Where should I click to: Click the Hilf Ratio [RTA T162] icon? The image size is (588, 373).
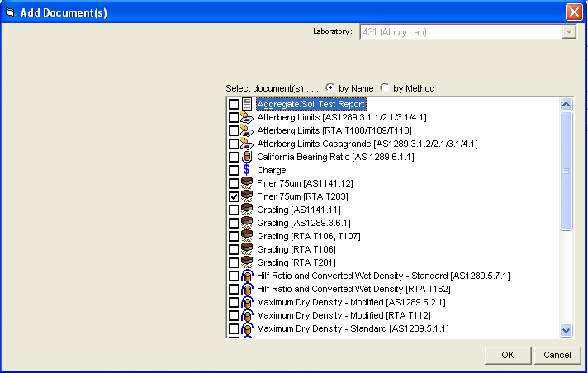(247, 290)
